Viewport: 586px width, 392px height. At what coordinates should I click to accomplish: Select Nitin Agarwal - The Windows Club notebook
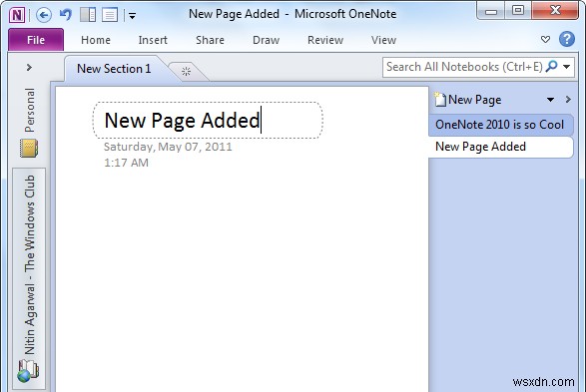[29, 278]
